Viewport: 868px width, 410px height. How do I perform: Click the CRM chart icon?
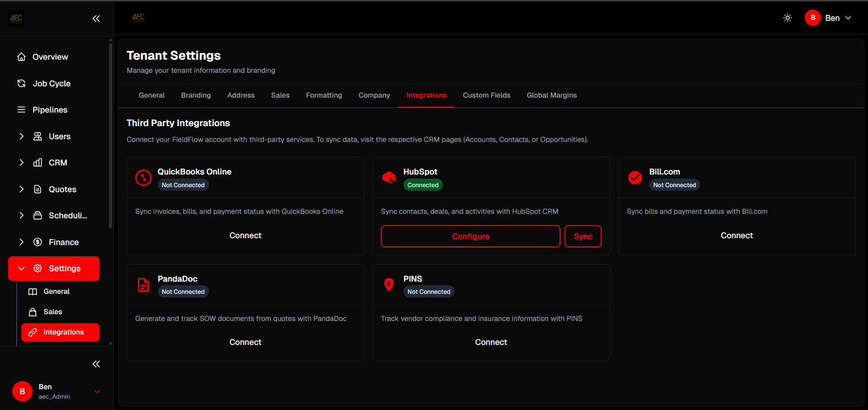coord(38,163)
